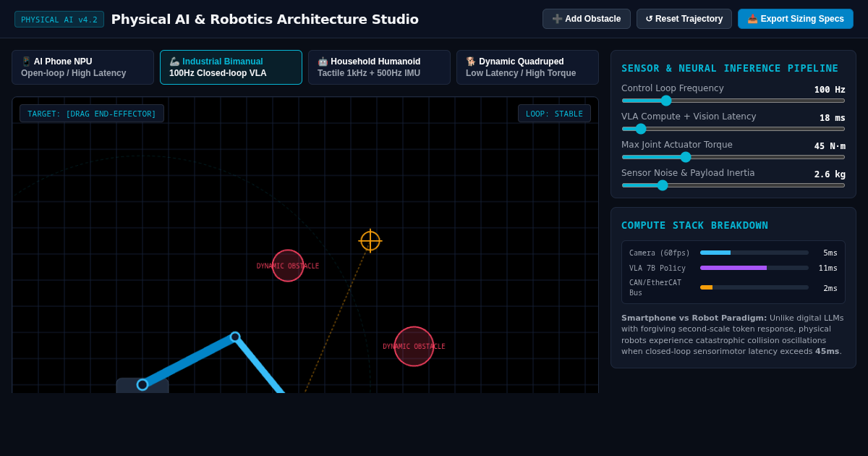The height and width of the screenshot is (456, 868).
Task: Click the Compute Stack Breakdown heading
Action: point(694,225)
